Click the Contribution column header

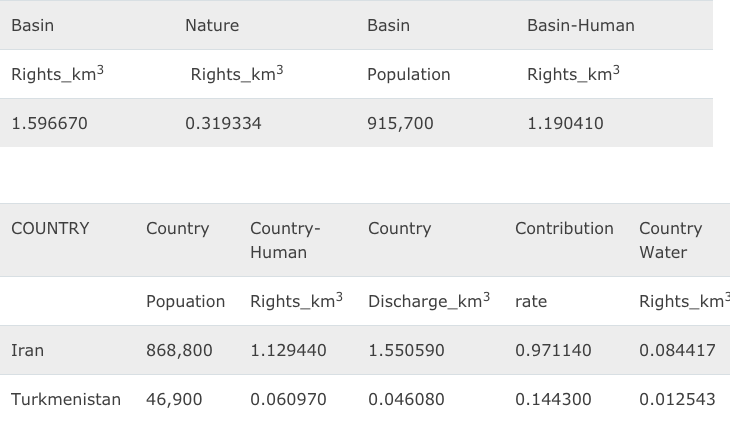tap(564, 229)
